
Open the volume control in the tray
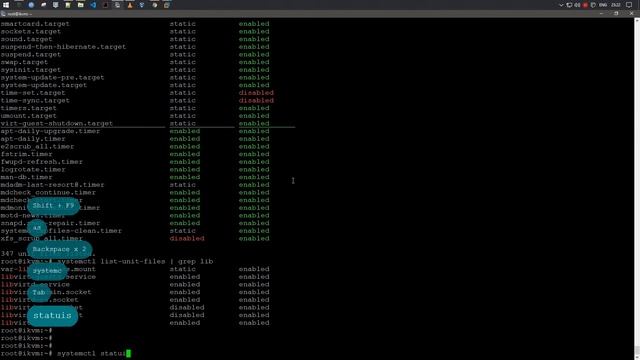(x=577, y=5)
